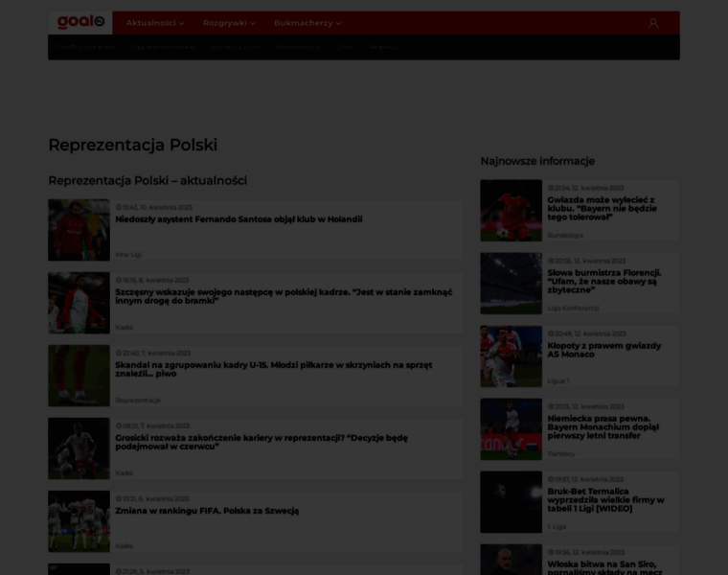Click thumbnail of U-15 scandal article
The height and width of the screenshot is (575, 728).
(x=79, y=376)
